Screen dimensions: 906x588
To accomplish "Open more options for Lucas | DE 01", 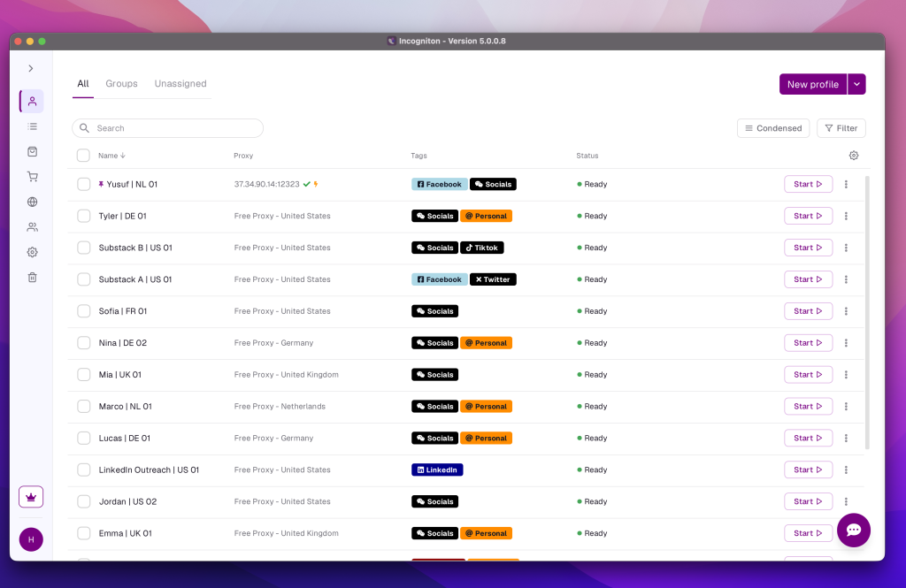I will click(x=846, y=439).
